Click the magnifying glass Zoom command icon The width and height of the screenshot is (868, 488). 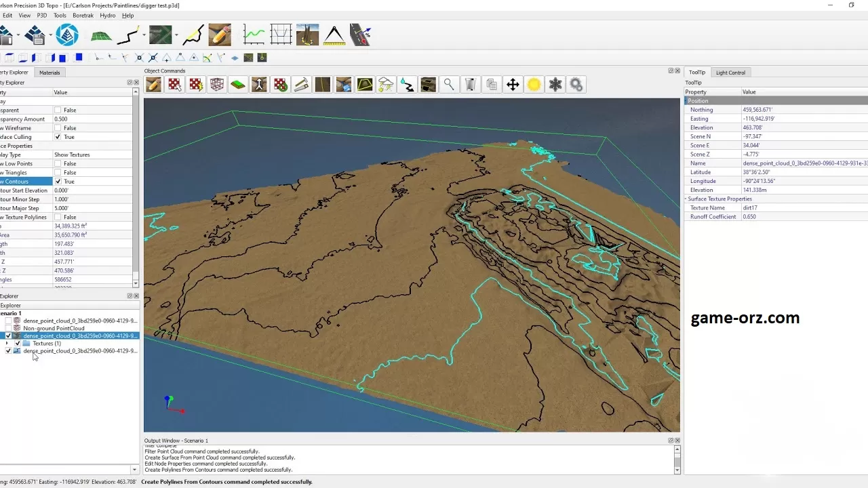pyautogui.click(x=449, y=85)
